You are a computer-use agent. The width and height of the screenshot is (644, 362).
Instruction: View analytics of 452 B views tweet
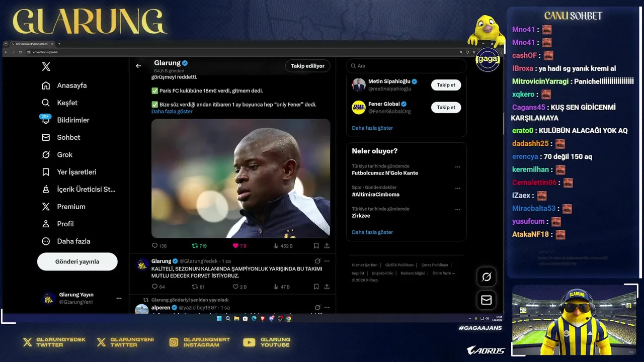tap(283, 246)
